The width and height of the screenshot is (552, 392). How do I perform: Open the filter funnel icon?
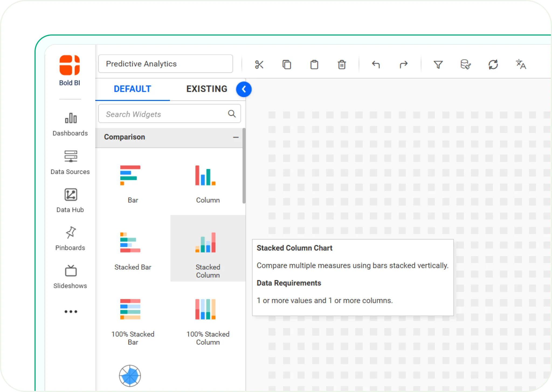(x=438, y=65)
